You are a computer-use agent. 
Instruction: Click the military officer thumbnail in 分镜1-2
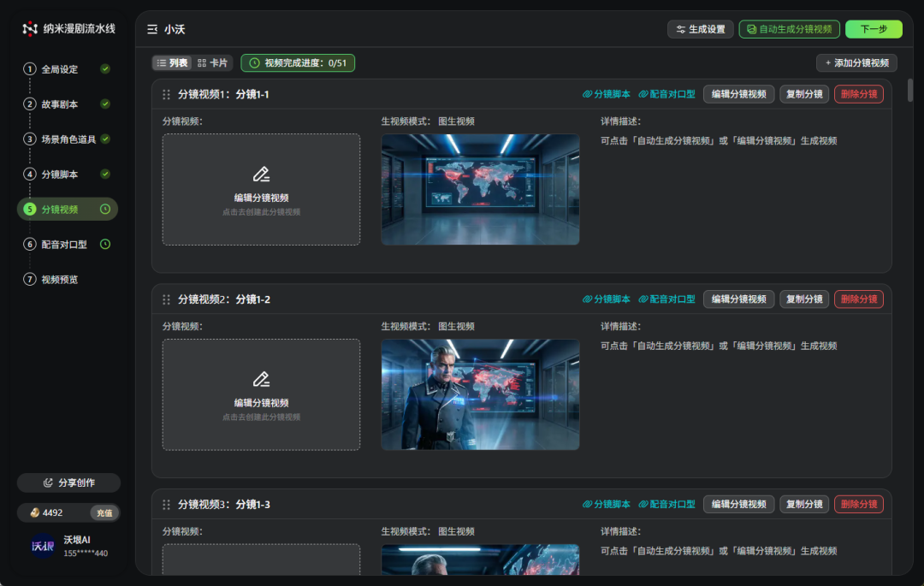pyautogui.click(x=480, y=394)
